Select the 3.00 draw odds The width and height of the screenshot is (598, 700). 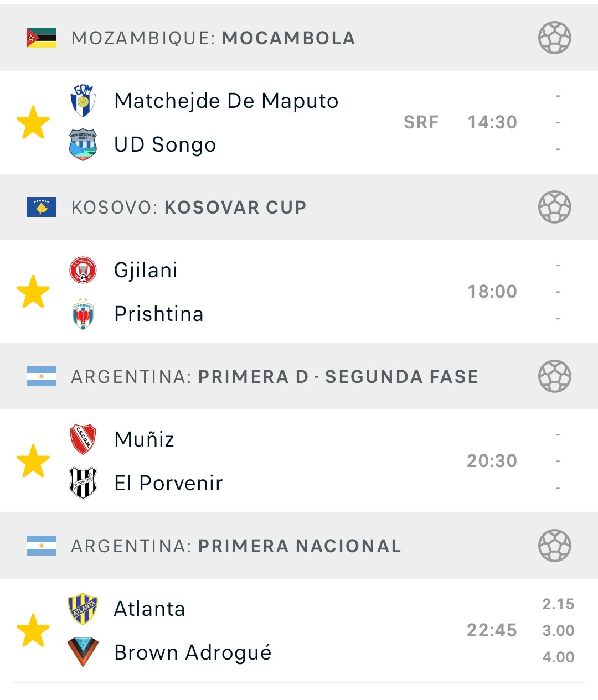[x=558, y=631]
